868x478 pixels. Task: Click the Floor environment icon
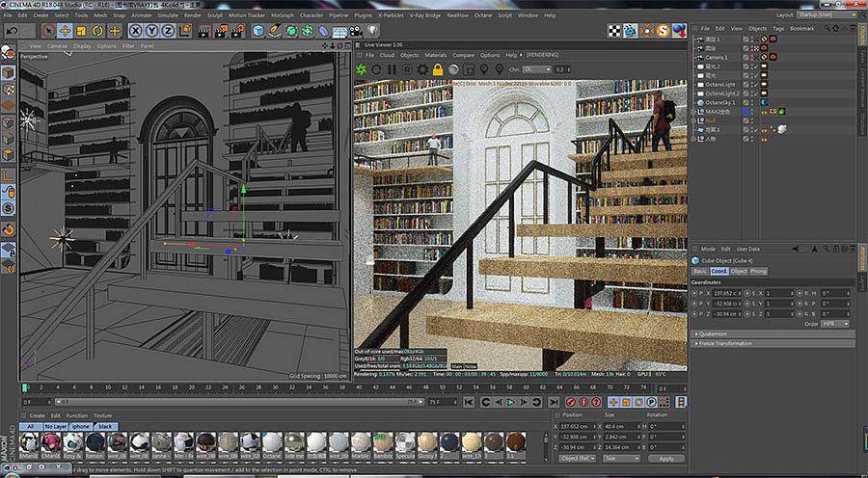pos(339,31)
